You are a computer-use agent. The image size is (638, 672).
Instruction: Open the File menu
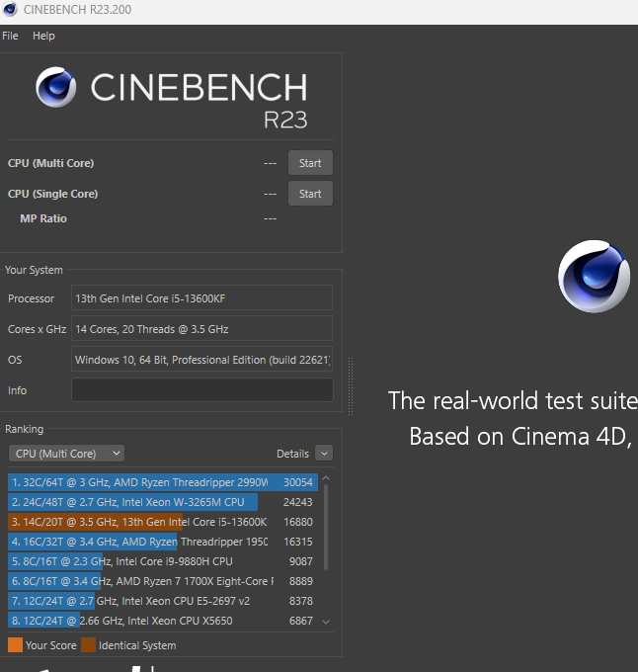click(10, 36)
